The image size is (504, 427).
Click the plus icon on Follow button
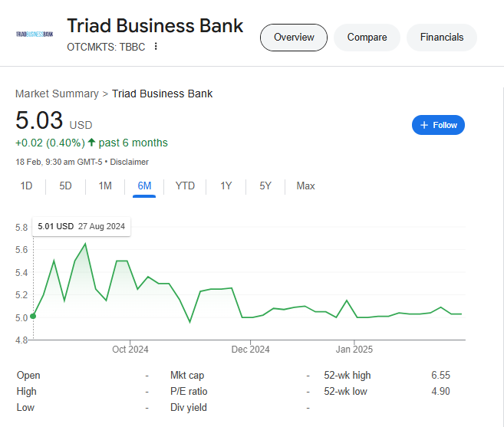(424, 125)
